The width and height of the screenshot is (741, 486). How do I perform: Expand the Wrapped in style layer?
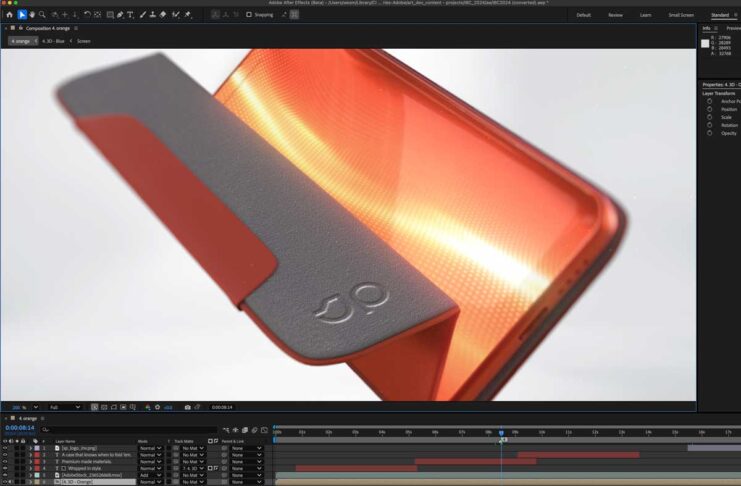tap(31, 469)
